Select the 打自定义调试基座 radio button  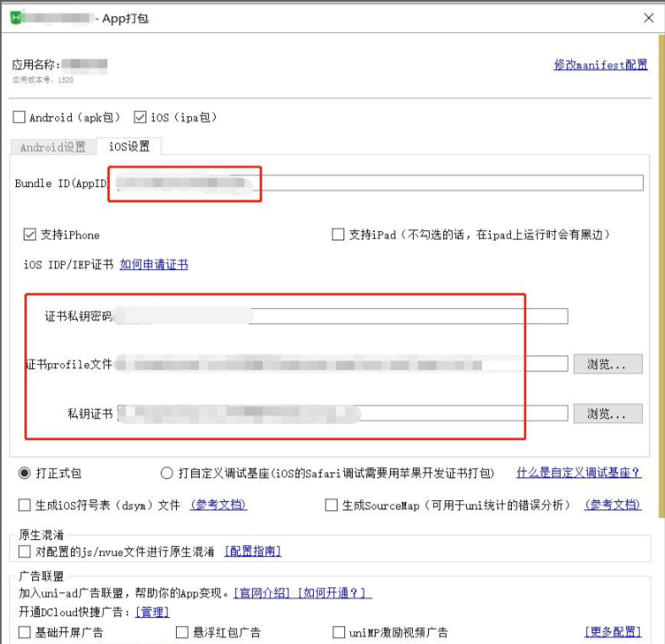(167, 472)
